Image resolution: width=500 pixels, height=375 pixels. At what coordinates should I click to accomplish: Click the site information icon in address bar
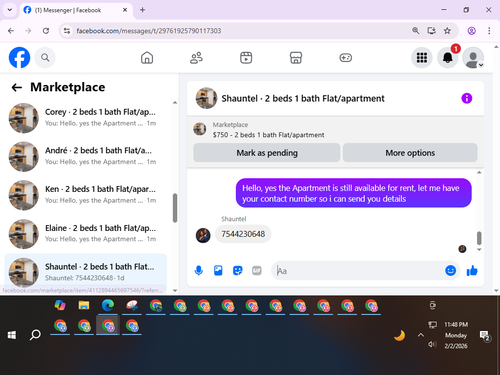(67, 31)
